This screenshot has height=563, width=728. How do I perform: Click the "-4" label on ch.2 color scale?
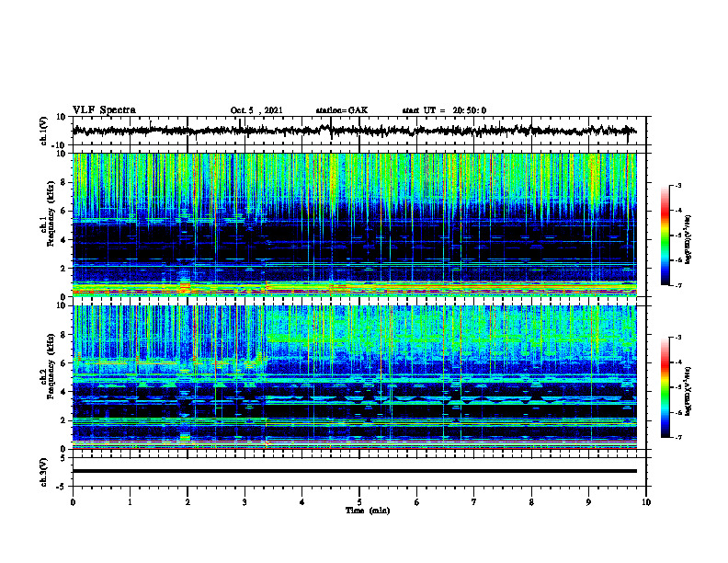pos(677,362)
